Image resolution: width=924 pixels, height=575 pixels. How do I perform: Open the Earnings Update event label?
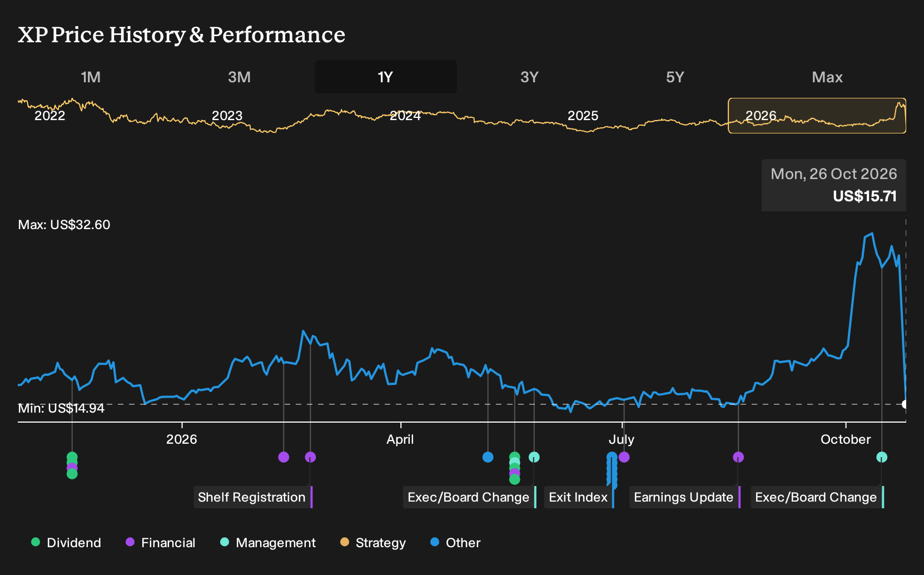point(685,497)
